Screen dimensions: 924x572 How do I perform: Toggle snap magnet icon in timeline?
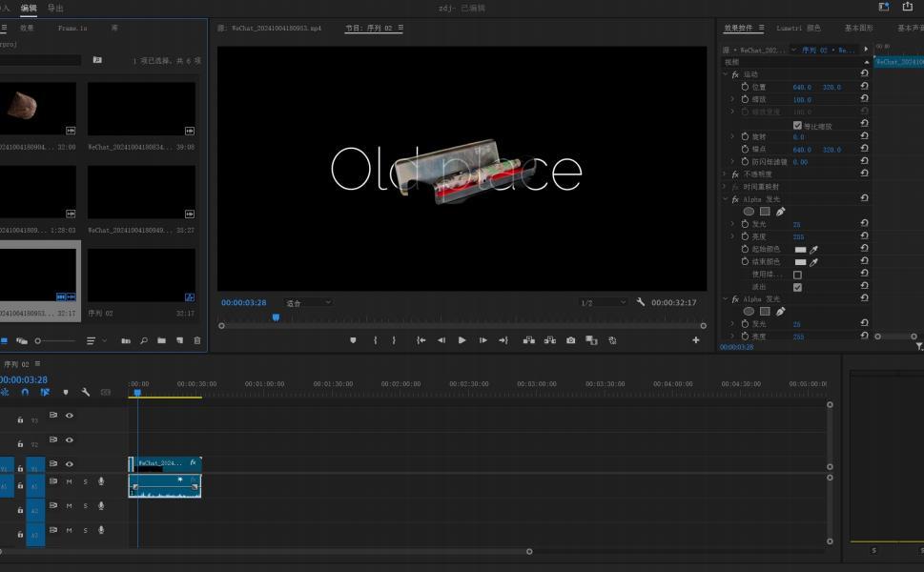pyautogui.click(x=25, y=392)
